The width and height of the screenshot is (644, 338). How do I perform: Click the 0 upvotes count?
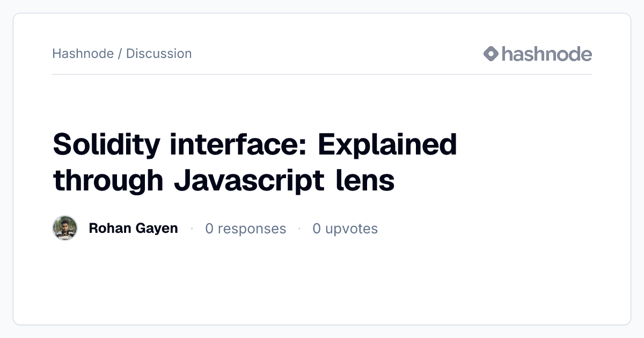pyautogui.click(x=345, y=229)
